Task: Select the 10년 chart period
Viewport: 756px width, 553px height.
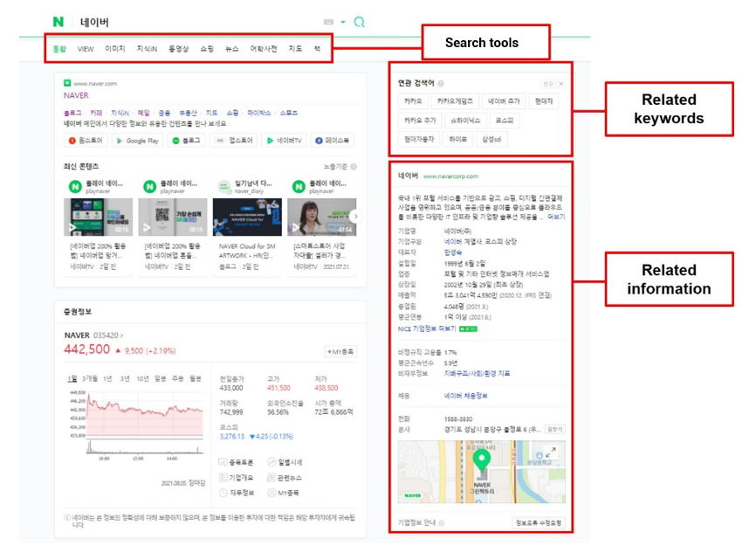Action: (142, 379)
